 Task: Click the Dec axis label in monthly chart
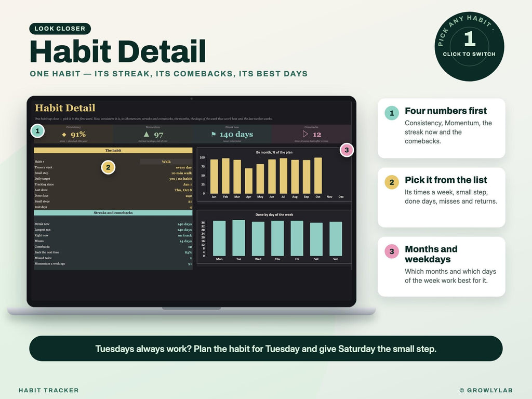tap(341, 197)
